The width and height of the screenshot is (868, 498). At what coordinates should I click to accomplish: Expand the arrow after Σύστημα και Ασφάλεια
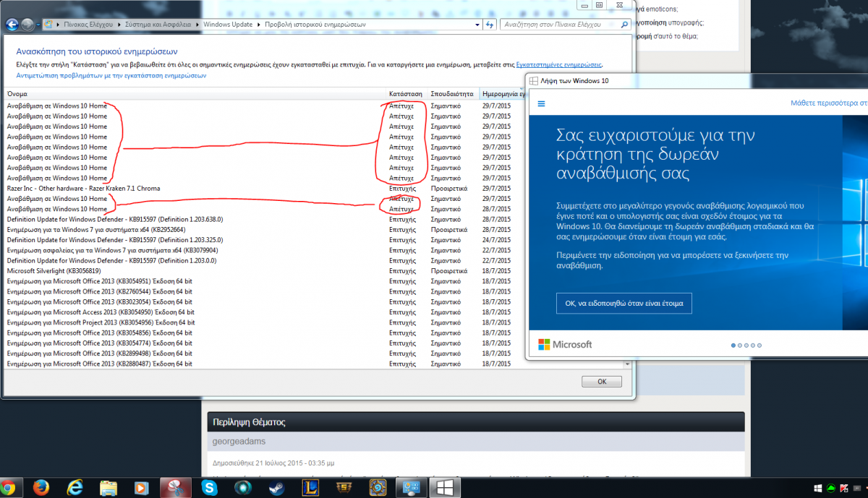tap(196, 25)
